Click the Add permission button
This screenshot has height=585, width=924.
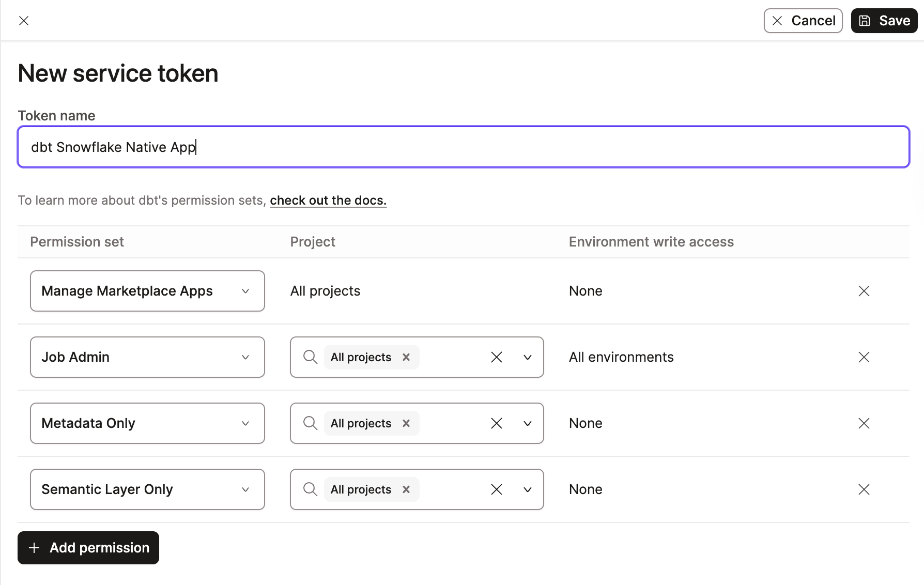(88, 548)
